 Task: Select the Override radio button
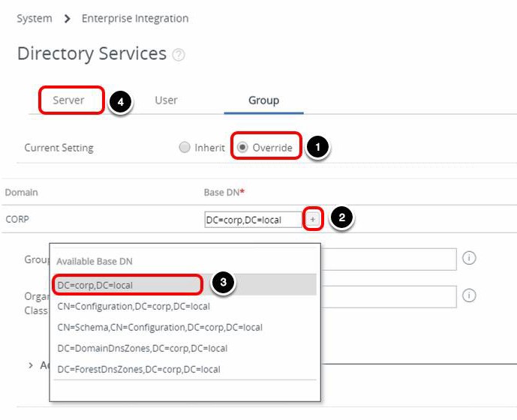(x=242, y=147)
